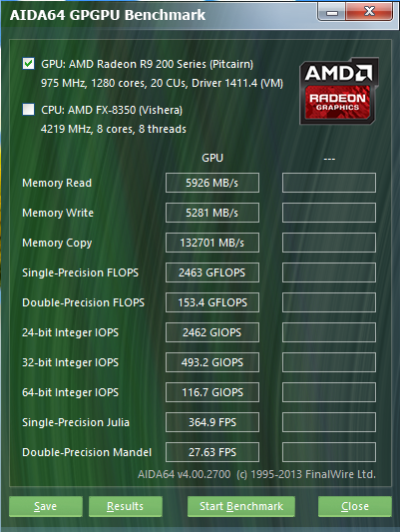
Task: Click the empty second-column Memory Read box
Action: 329,183
